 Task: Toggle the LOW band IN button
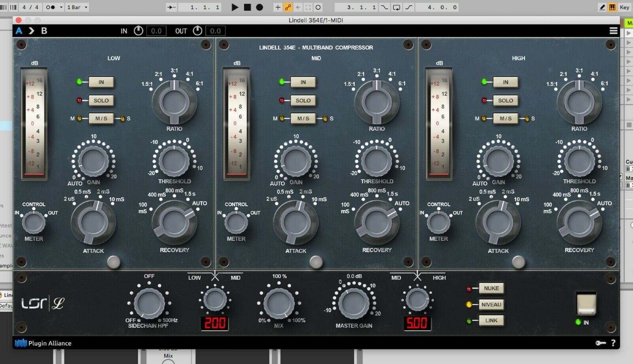coord(101,82)
